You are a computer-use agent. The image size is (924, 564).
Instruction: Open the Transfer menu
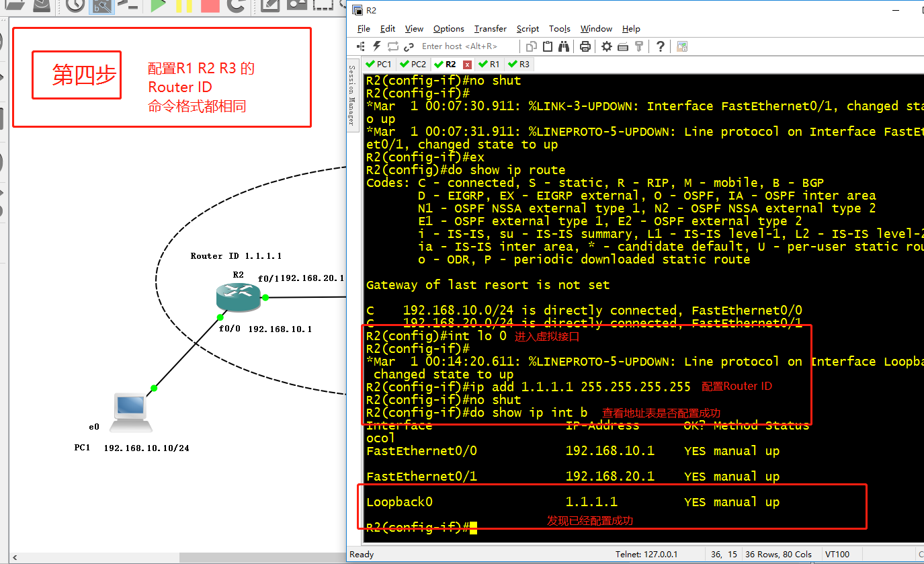pyautogui.click(x=490, y=29)
